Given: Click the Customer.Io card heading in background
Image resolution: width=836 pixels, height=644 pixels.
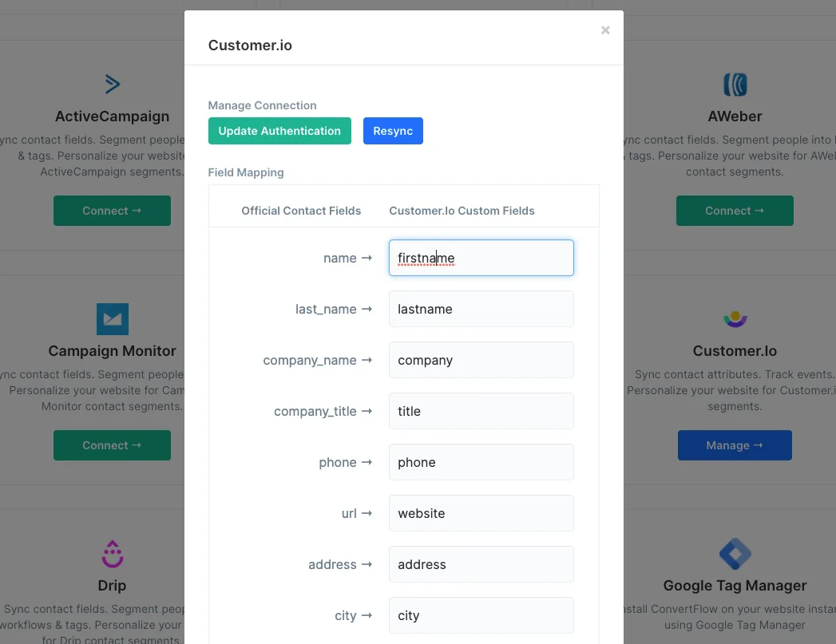Looking at the screenshot, I should [735, 351].
